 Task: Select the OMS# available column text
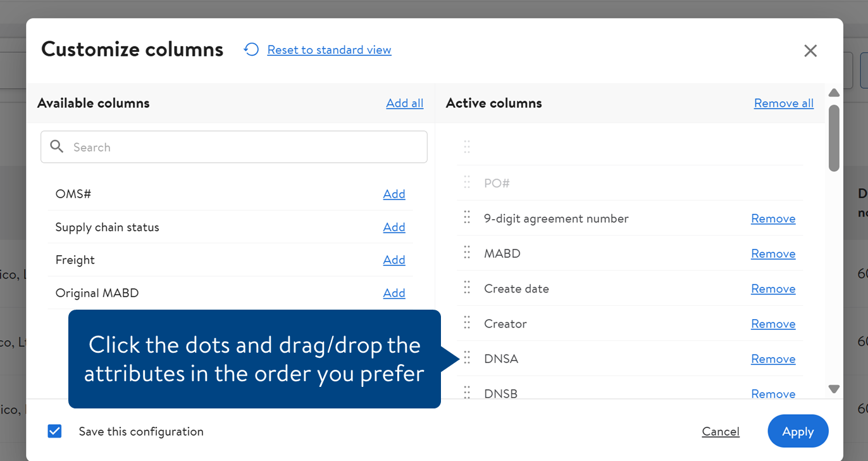[x=73, y=194]
